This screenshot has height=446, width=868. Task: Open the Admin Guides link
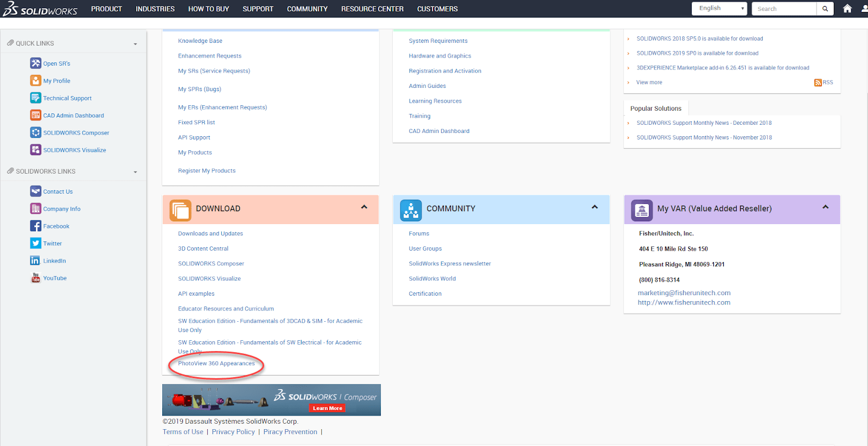coord(427,86)
